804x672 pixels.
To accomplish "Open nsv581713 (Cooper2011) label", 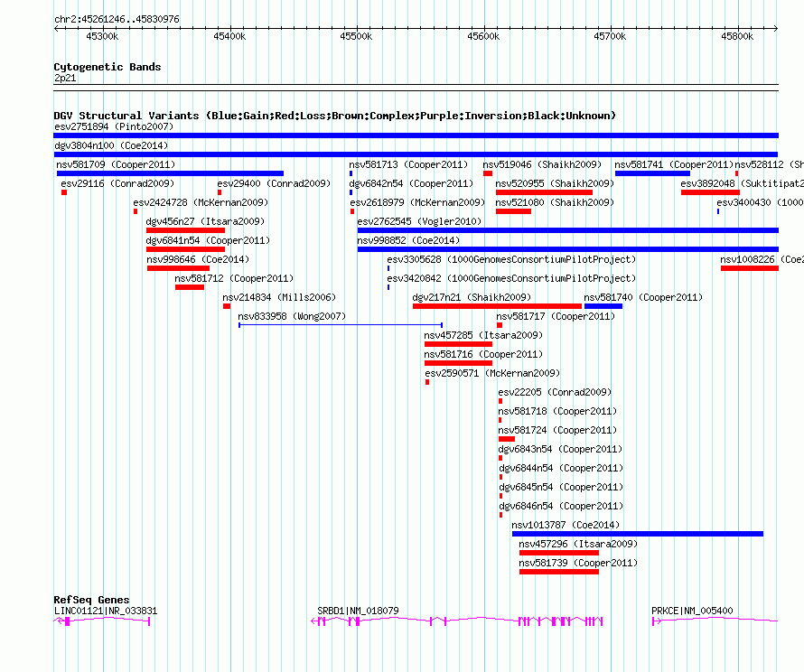I will coord(408,164).
